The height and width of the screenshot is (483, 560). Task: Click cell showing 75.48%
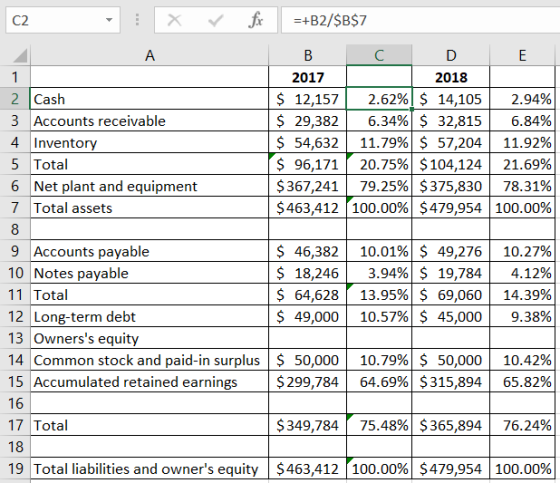[x=379, y=425]
